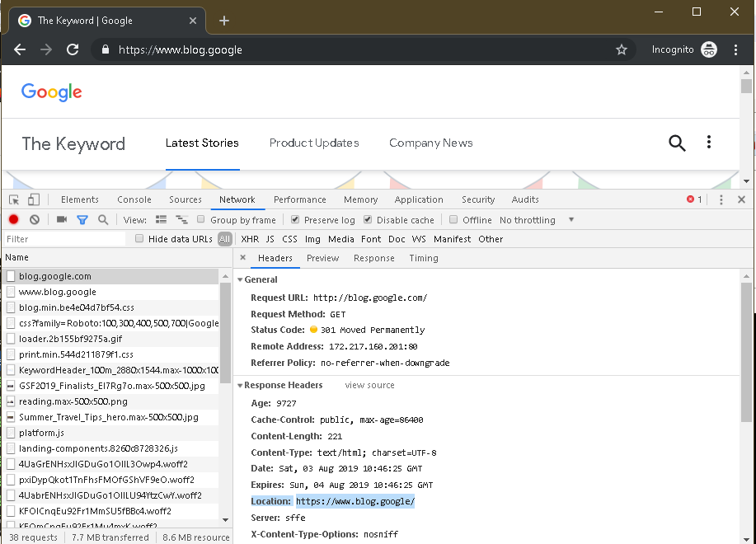Open the search magnifier on The Keyword page

point(677,143)
